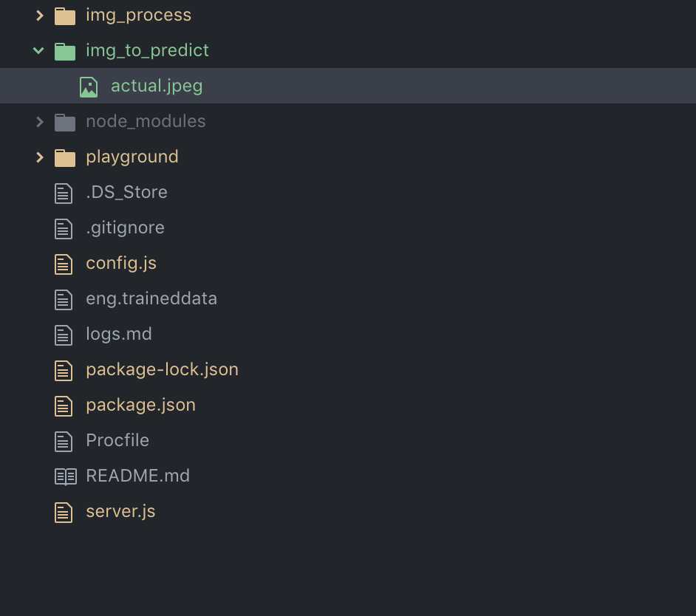696x616 pixels.
Task: Click the img_process folder icon
Action: point(65,16)
